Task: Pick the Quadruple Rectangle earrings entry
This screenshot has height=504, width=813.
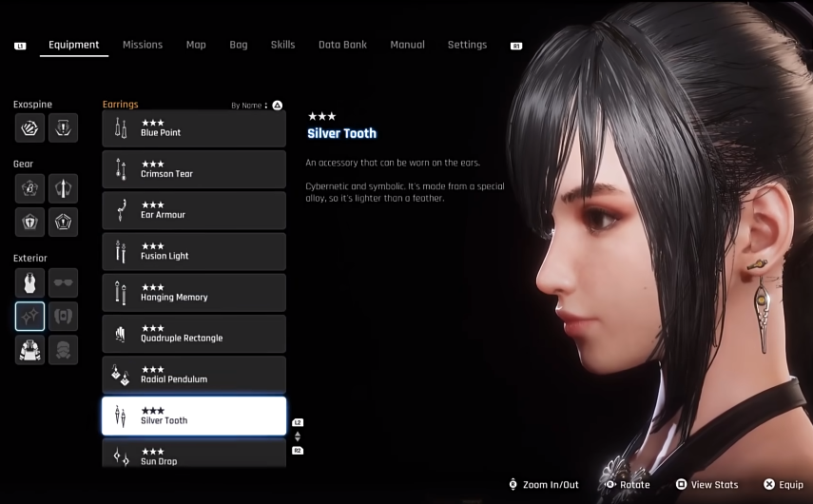Action: coord(194,334)
